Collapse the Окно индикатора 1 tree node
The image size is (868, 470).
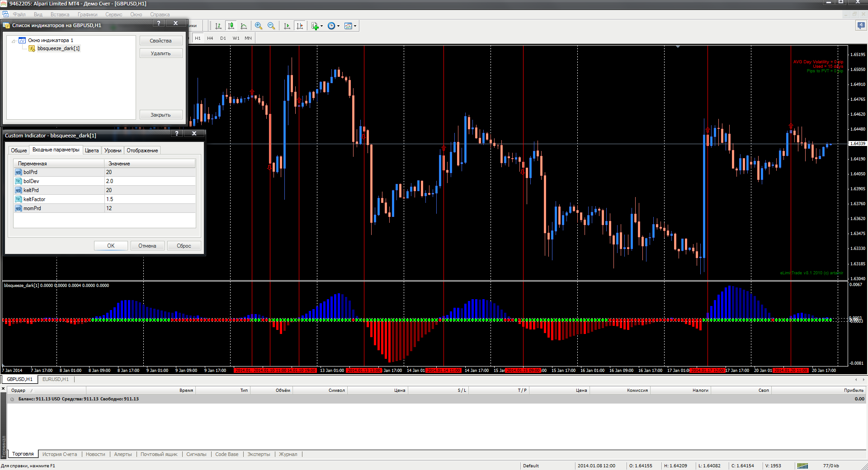click(14, 41)
